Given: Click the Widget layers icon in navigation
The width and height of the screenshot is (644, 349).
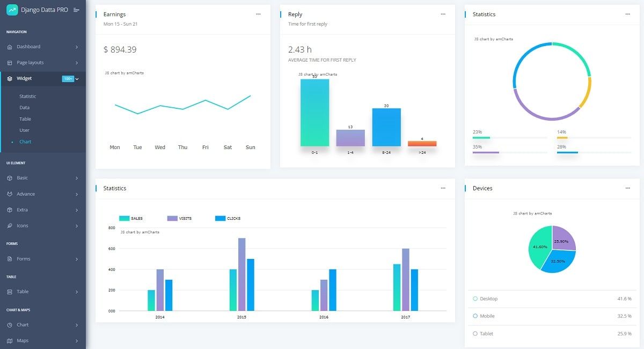Looking at the screenshot, I should pos(9,78).
